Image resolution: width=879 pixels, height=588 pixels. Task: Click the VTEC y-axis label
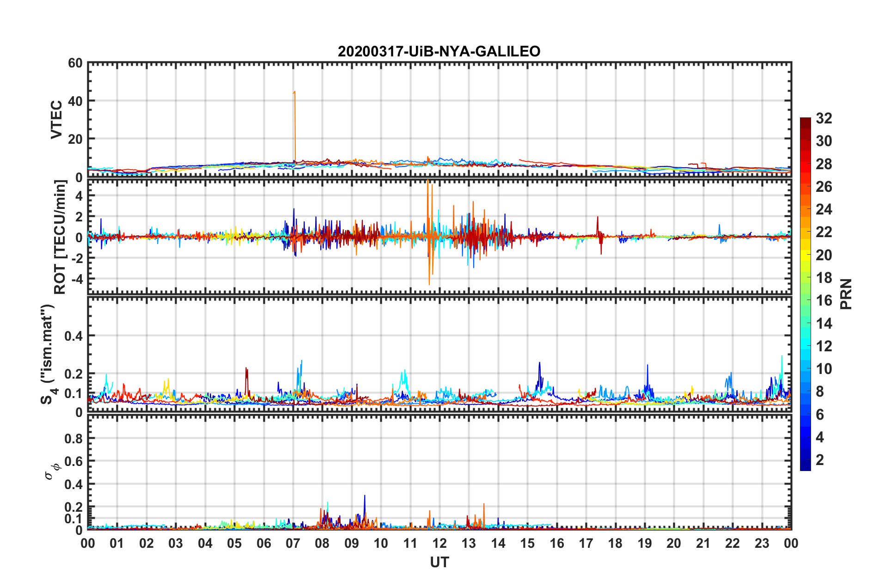[x=56, y=119]
